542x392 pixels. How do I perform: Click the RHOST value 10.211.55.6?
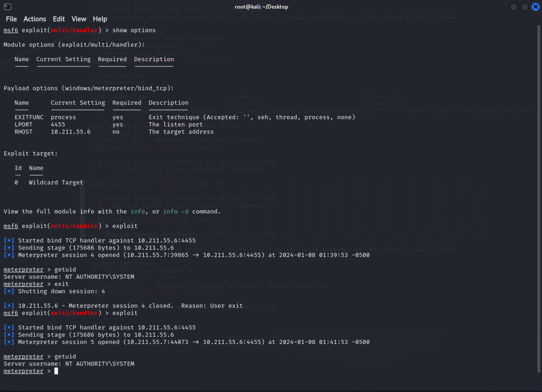(70, 132)
